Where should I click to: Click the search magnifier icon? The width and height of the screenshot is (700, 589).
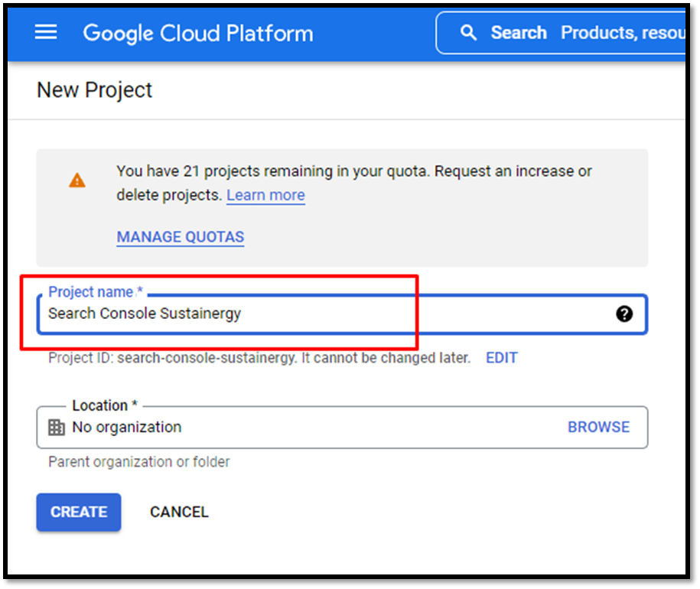pyautogui.click(x=468, y=33)
